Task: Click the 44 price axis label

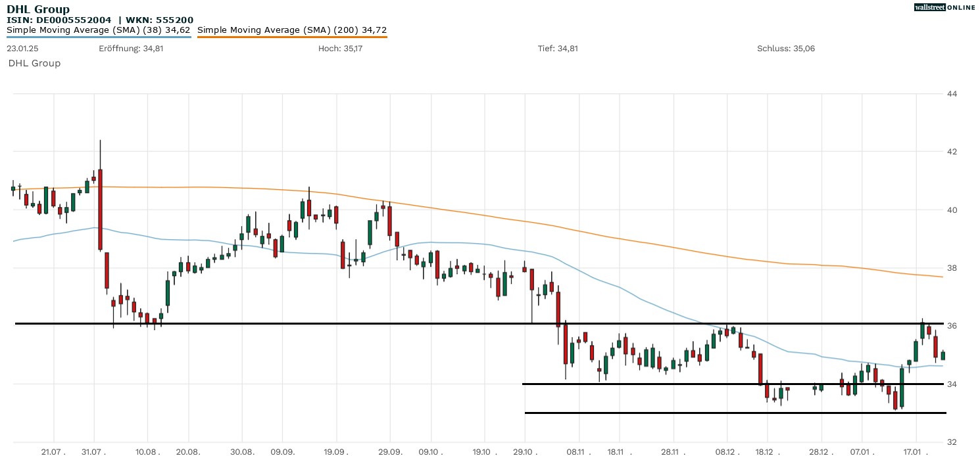Action: click(952, 94)
